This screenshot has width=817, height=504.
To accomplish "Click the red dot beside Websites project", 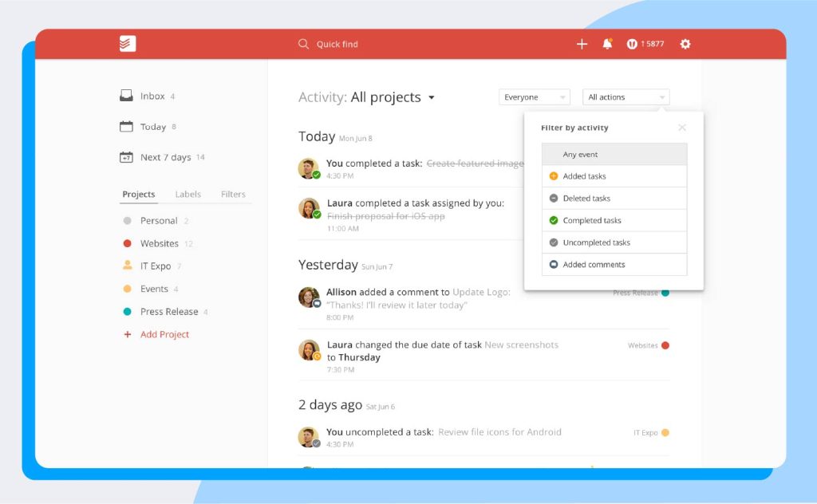I will [x=128, y=243].
